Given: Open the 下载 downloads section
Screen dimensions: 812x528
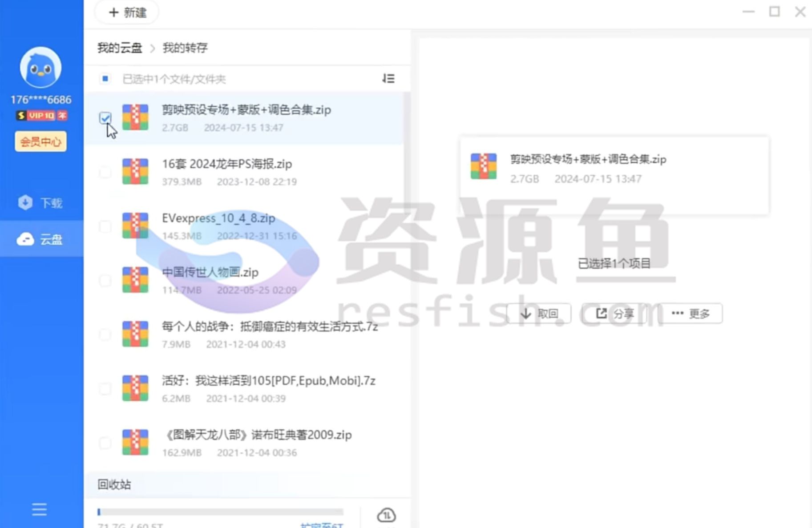Looking at the screenshot, I should 41,203.
